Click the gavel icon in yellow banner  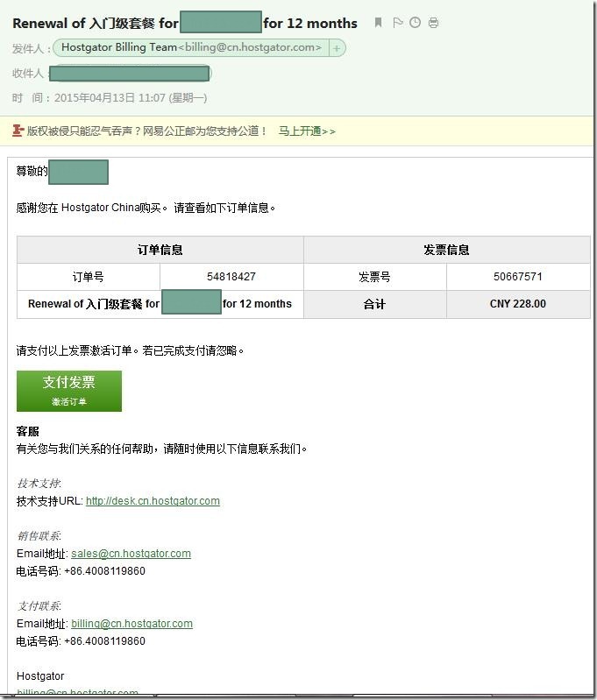tap(18, 131)
